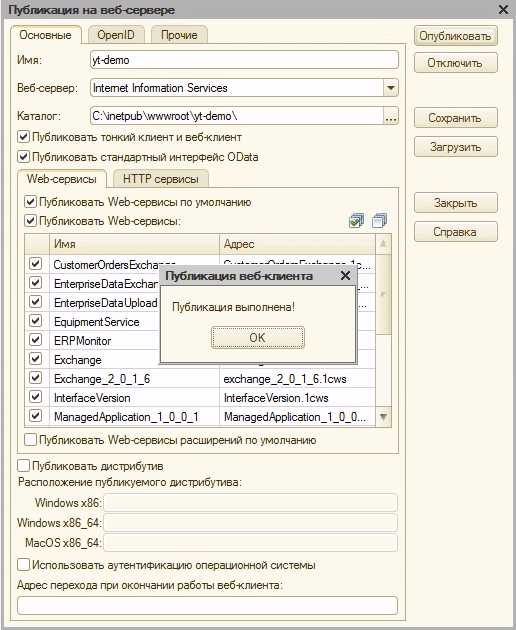Switch to the OpenID tab
Viewport: 516px width, 630px height.
coord(116,35)
